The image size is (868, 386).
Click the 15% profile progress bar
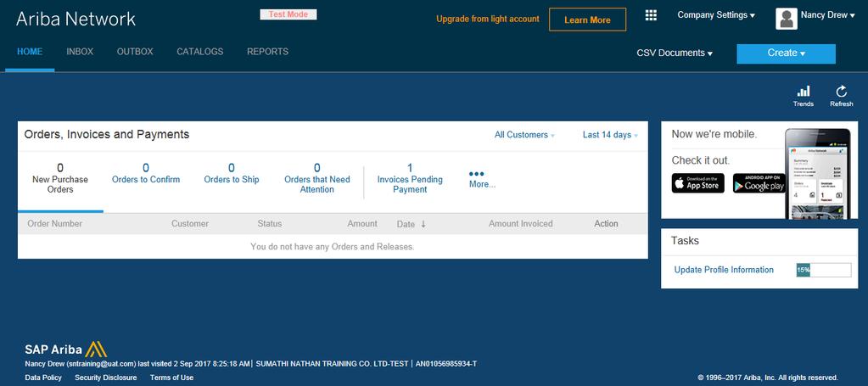[x=824, y=270]
